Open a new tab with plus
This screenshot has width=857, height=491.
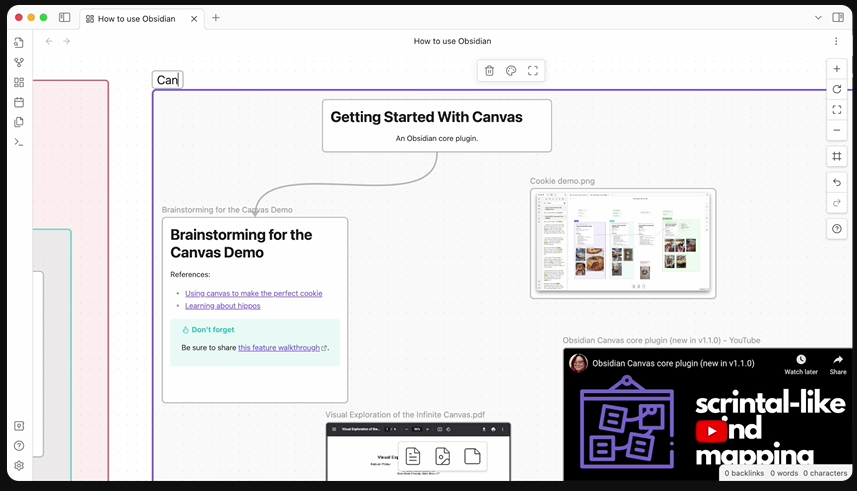point(216,17)
